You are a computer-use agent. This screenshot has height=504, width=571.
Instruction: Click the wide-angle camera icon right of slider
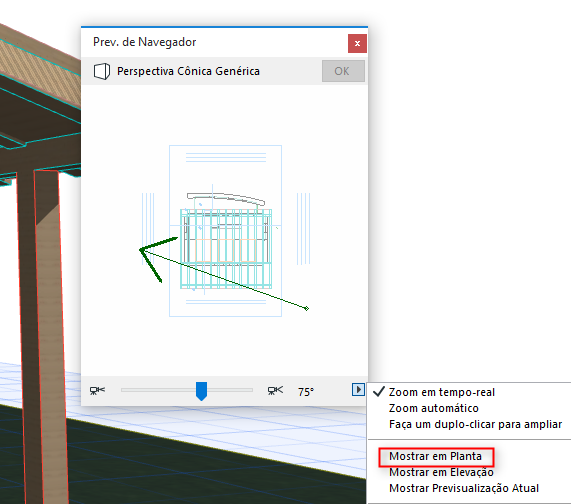coord(275,391)
